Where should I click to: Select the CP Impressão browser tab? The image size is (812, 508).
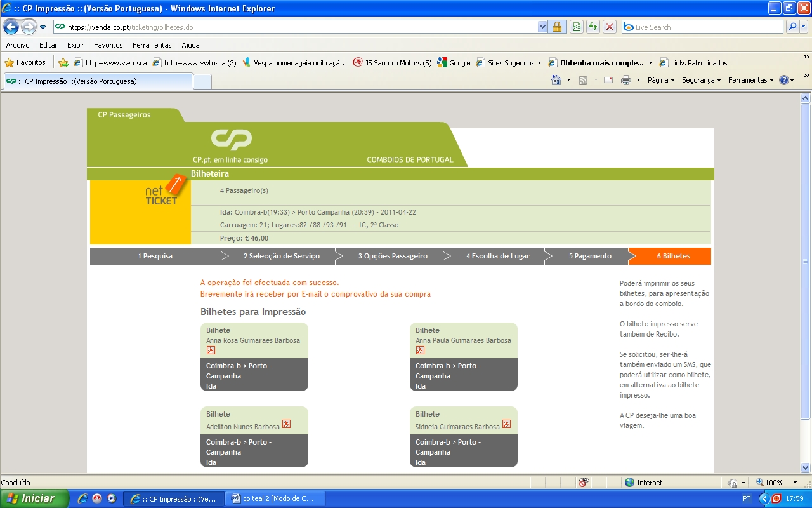pos(95,81)
